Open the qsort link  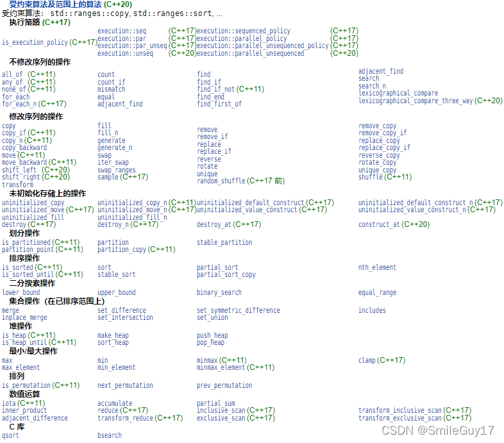10,435
